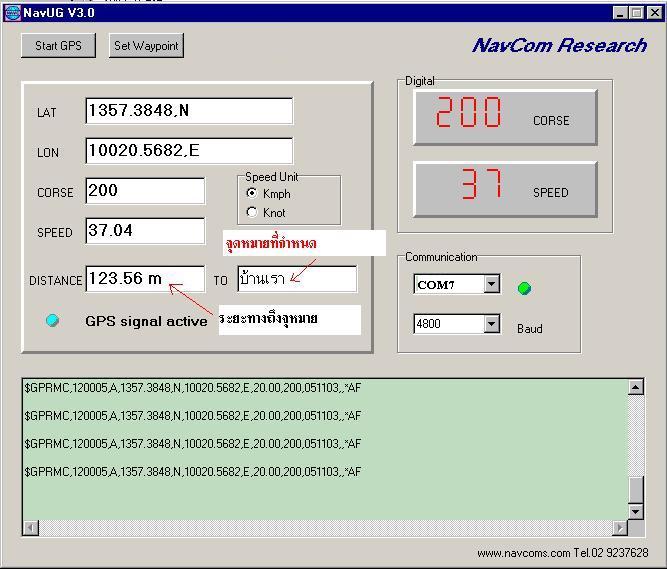Click the cyan GPS signal indicator
Screen dimensions: 667x569
click(52, 320)
